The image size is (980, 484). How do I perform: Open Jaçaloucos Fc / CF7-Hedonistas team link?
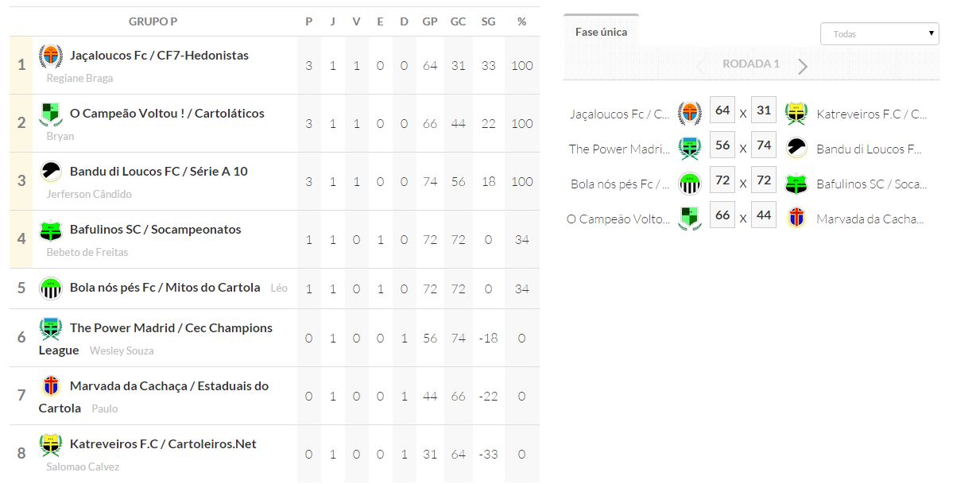[159, 56]
